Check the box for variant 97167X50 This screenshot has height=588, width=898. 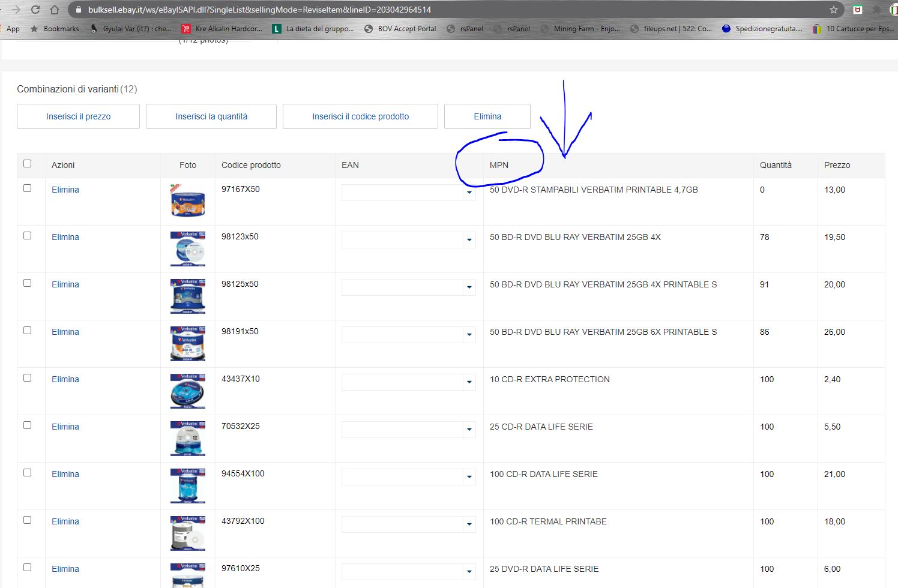pos(27,188)
